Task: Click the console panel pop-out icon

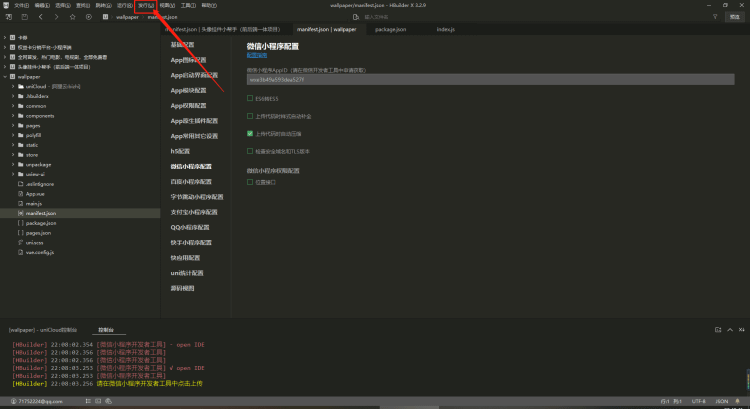Action: tap(717, 330)
